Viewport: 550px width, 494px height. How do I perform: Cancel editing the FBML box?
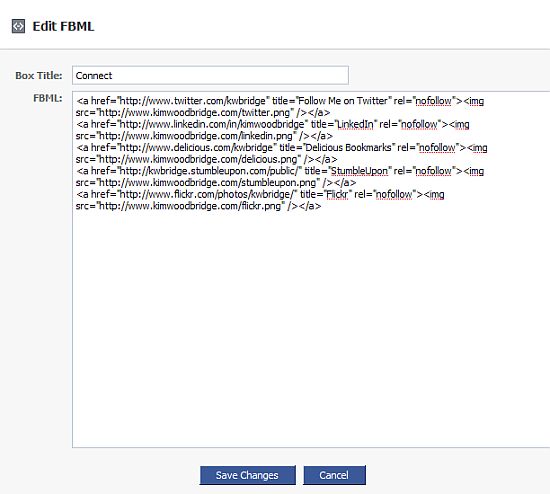click(x=334, y=475)
